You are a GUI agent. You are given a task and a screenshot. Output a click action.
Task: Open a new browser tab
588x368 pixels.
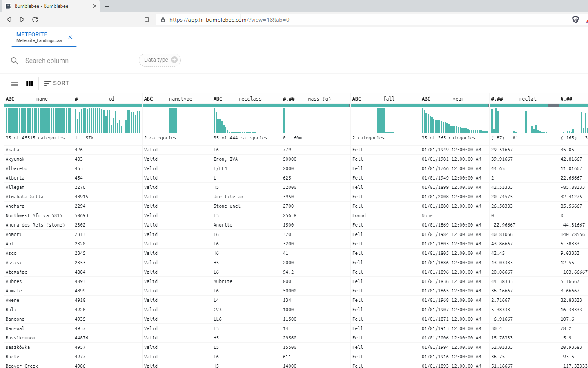pos(107,6)
